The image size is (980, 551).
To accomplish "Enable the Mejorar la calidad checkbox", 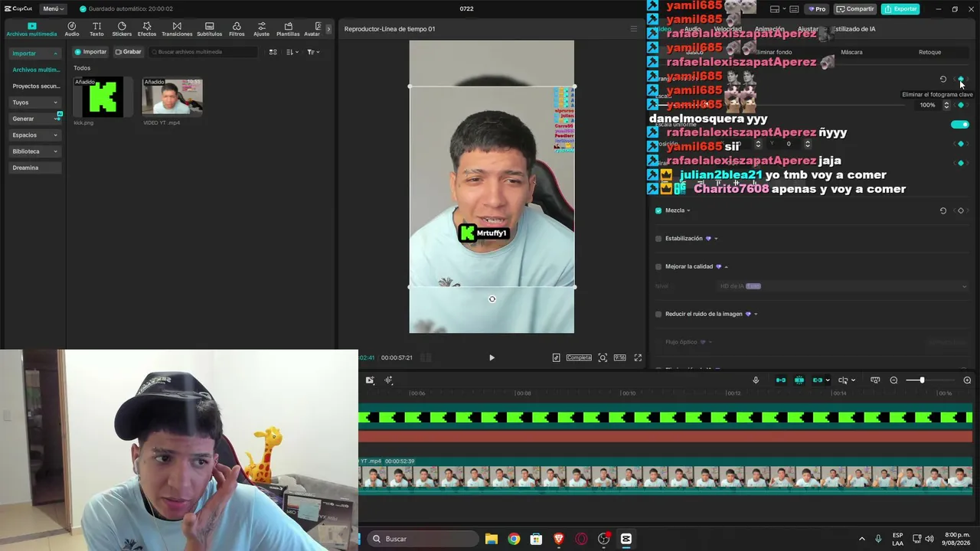I will pos(658,267).
